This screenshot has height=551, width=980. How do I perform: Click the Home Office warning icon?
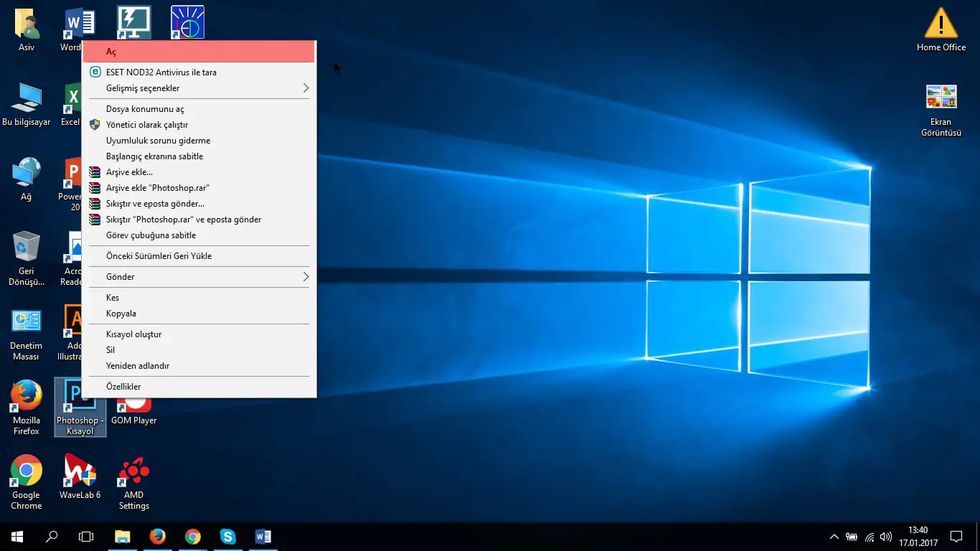coord(941,24)
